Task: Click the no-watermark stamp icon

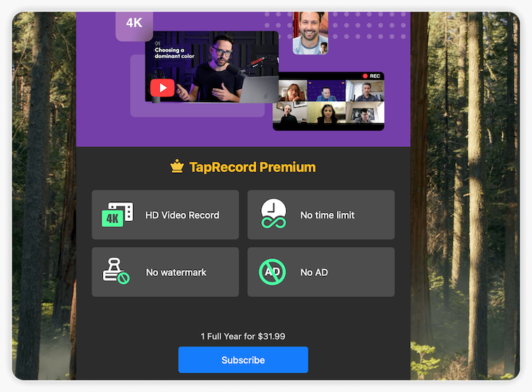Action: 115,272
